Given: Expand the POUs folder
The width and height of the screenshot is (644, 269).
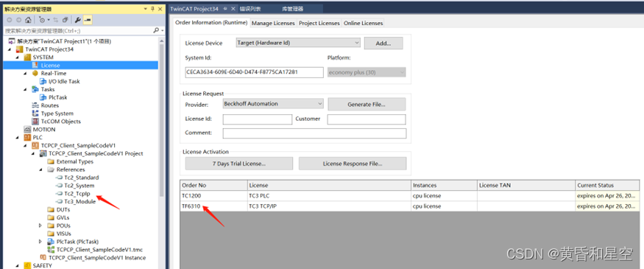Looking at the screenshot, I should [x=40, y=226].
